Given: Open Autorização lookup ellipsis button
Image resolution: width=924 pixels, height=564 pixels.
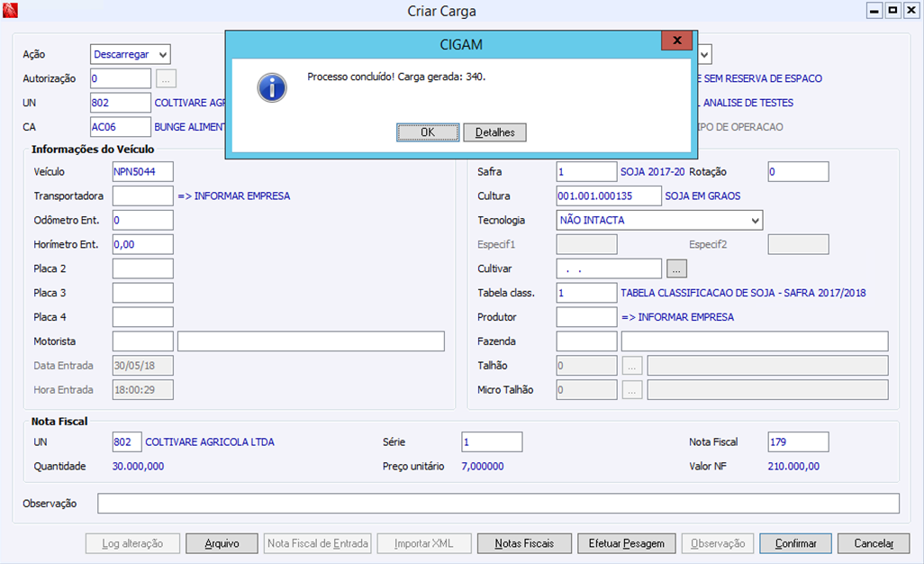Looking at the screenshot, I should pos(166,78).
